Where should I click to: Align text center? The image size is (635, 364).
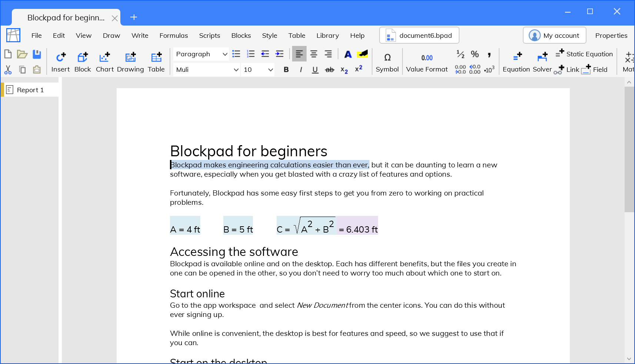coord(314,54)
